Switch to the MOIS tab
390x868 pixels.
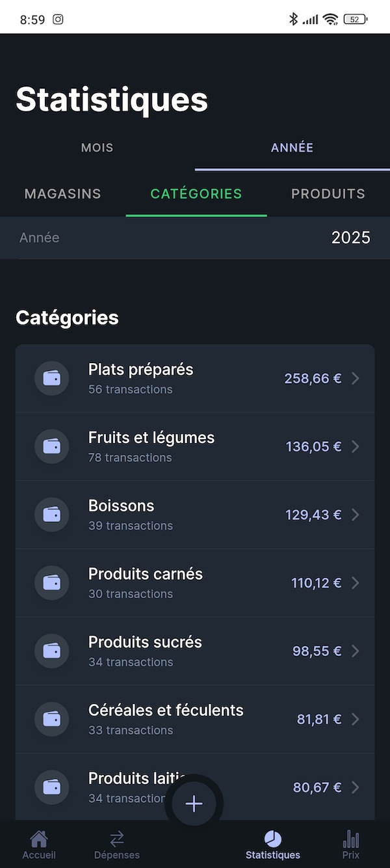point(97,148)
